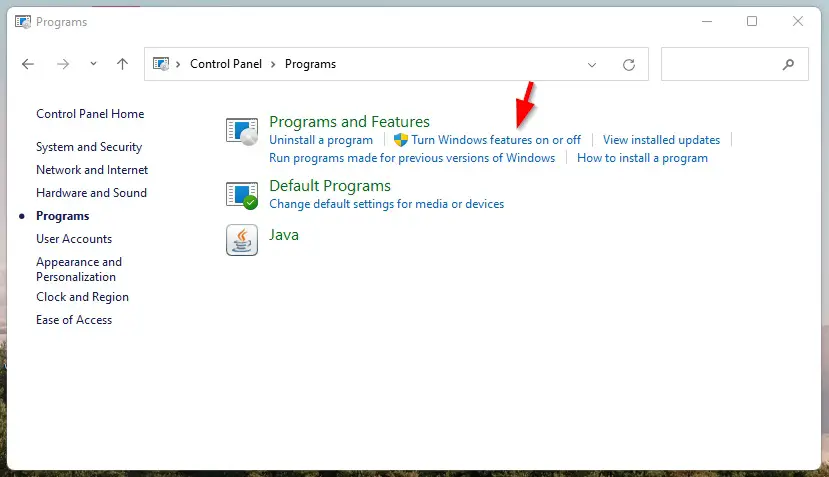
Task: Select Programs in the sidebar
Action: pyautogui.click(x=62, y=216)
